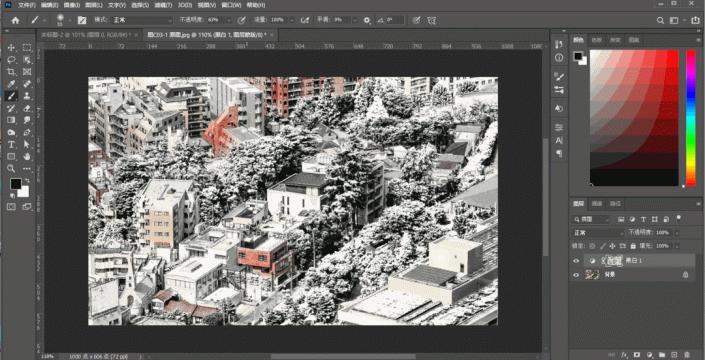Toggle lock all in Layers panel
The width and height of the screenshot is (705, 360).
pos(633,246)
